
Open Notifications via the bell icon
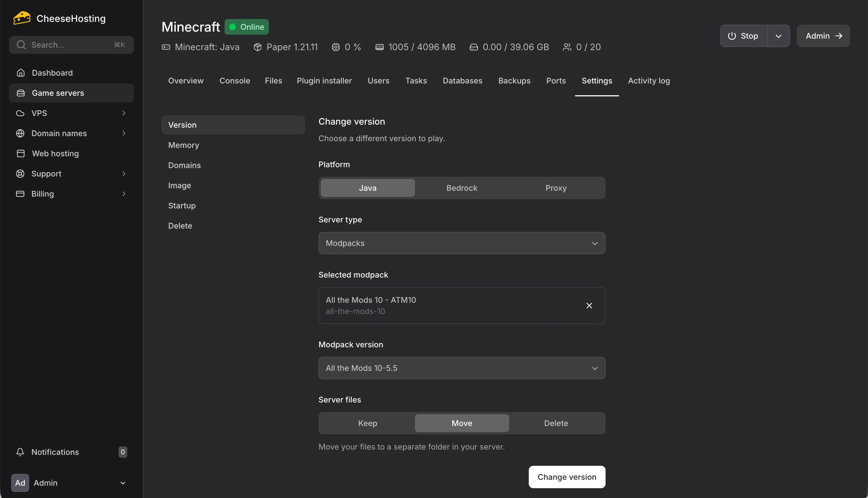point(20,452)
